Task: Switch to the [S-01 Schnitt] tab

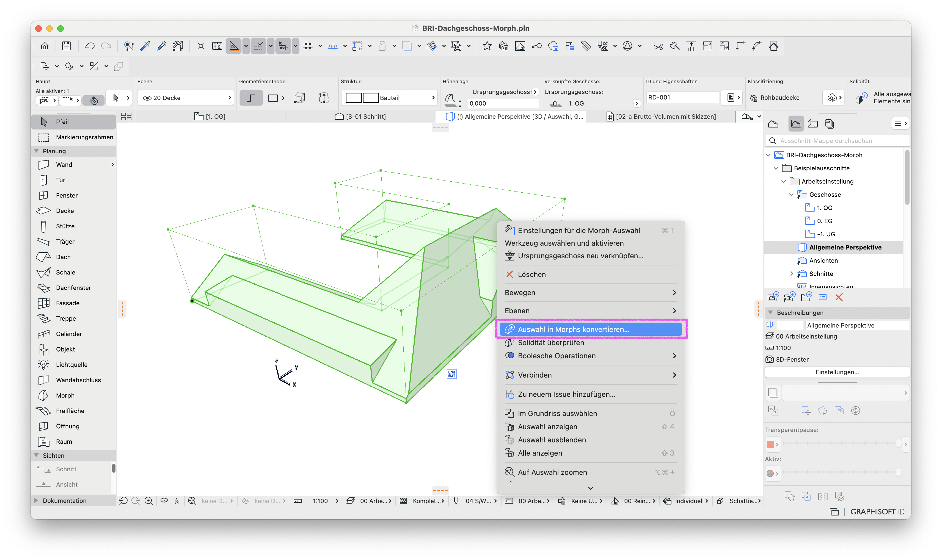Action: click(x=360, y=117)
